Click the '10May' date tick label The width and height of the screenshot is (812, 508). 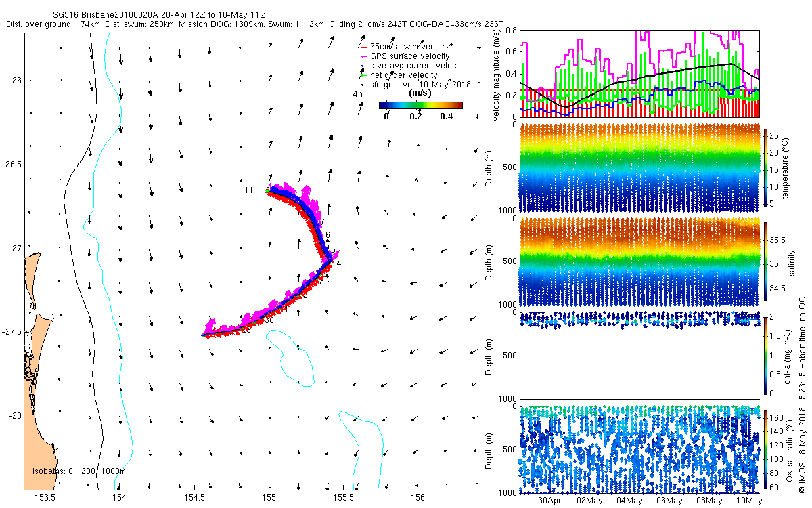(x=749, y=501)
